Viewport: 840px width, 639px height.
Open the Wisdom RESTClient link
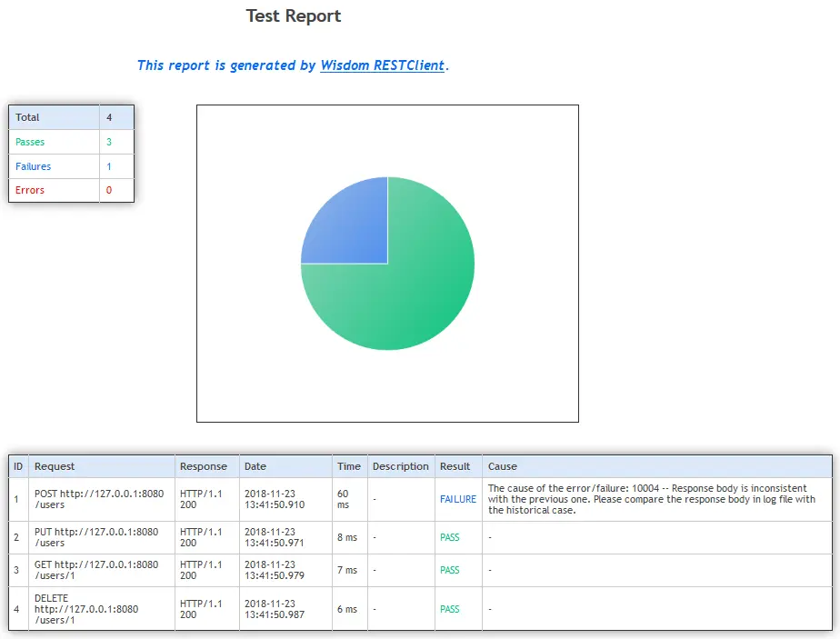(383, 65)
